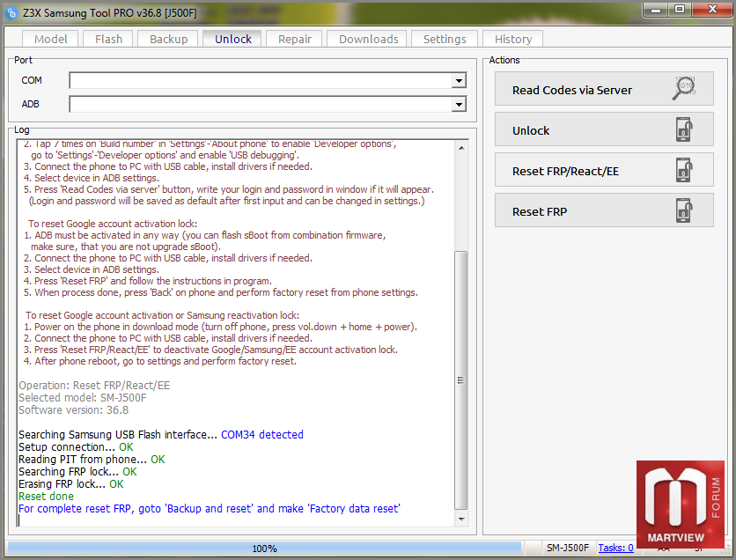
Task: Open the Downloads tab
Action: pos(369,39)
